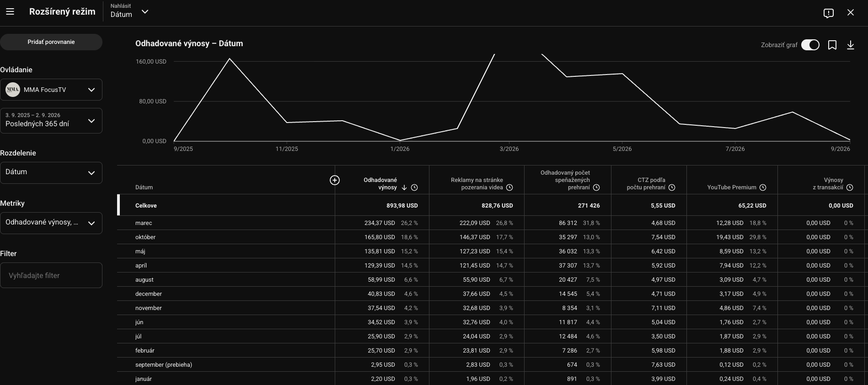Click the Reklamy na stránke pozerania videa header

coord(477,184)
